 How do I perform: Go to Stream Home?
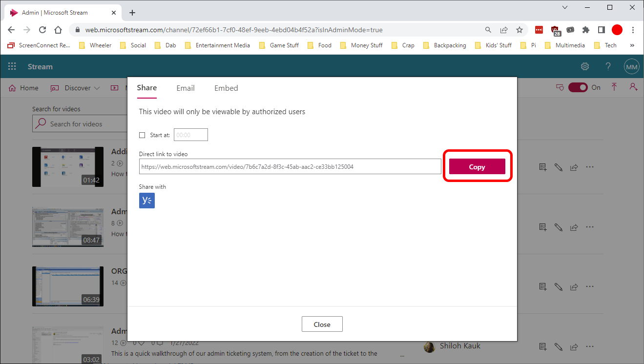click(x=23, y=88)
